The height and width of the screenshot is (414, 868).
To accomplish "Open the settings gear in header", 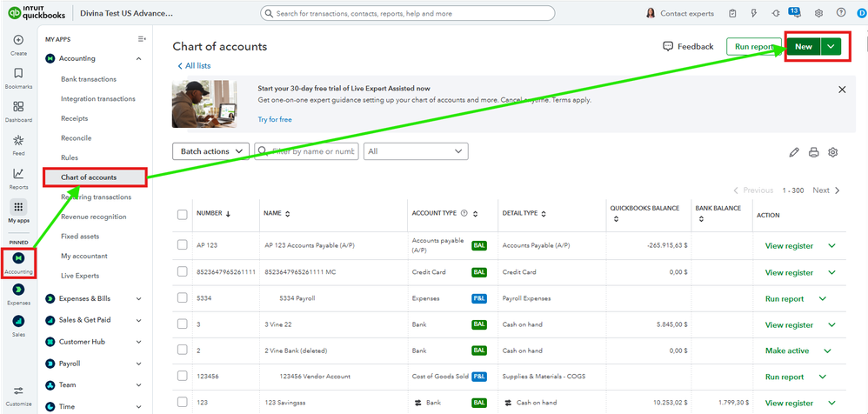I will point(818,13).
